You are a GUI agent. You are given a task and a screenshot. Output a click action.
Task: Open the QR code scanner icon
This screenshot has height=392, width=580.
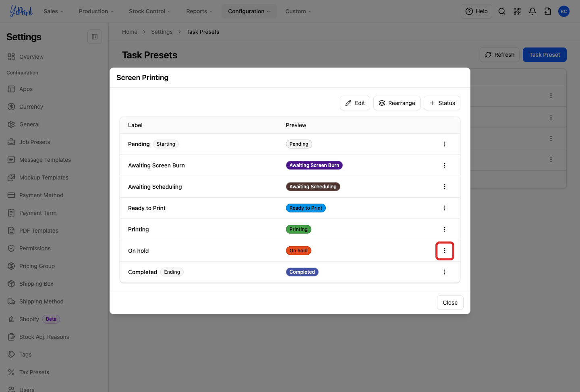coord(517,11)
